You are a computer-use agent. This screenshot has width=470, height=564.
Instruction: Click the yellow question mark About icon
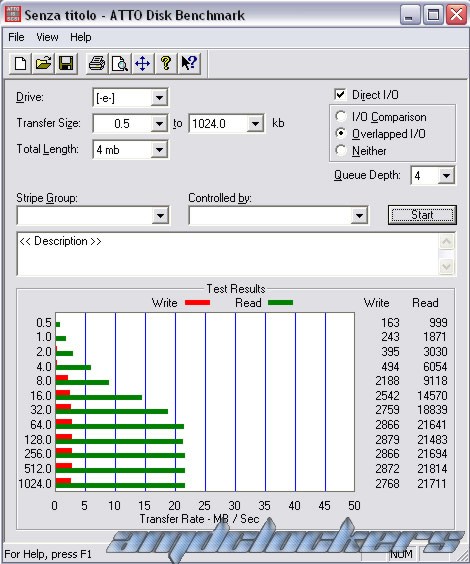coord(166,64)
